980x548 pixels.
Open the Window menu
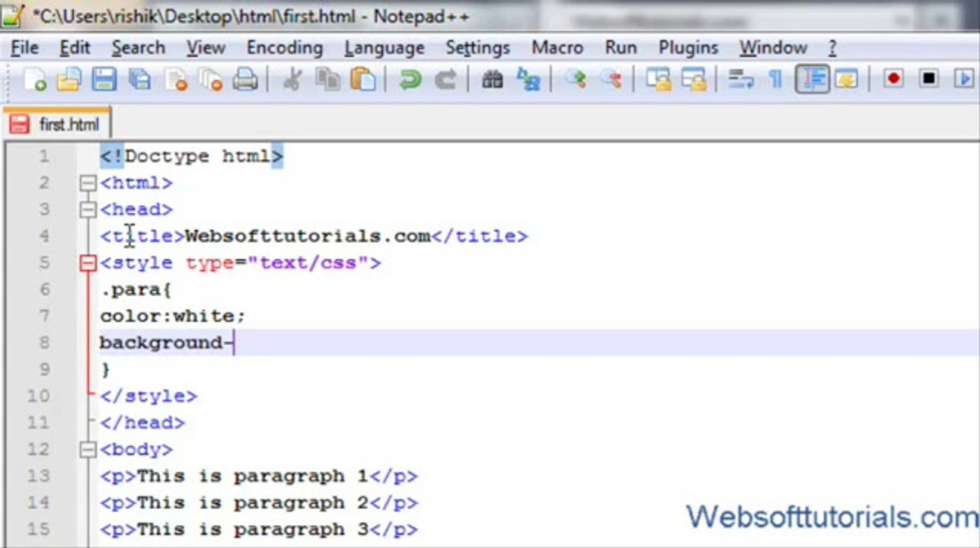(x=773, y=48)
